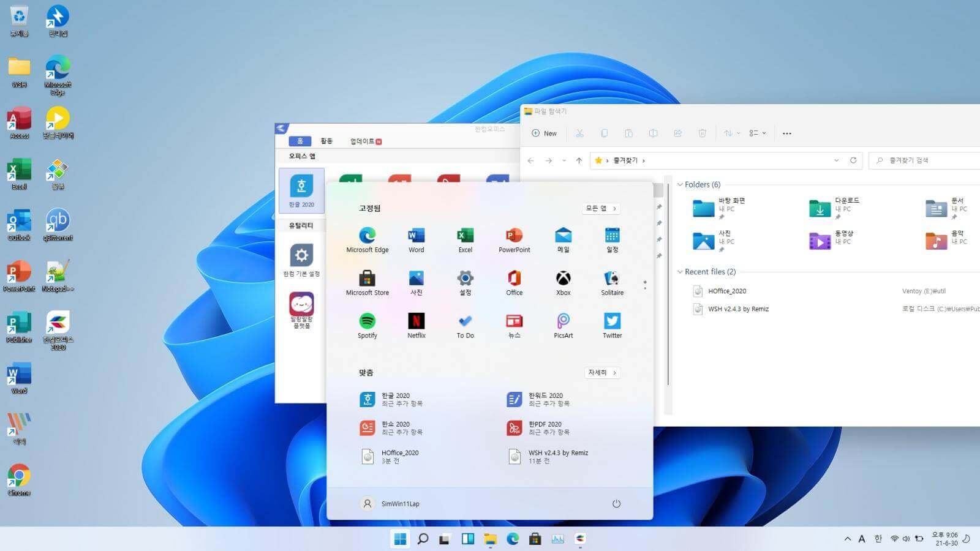Viewport: 980px width, 551px height.
Task: Open Microsoft Edge from pinned Start apps
Action: [367, 240]
